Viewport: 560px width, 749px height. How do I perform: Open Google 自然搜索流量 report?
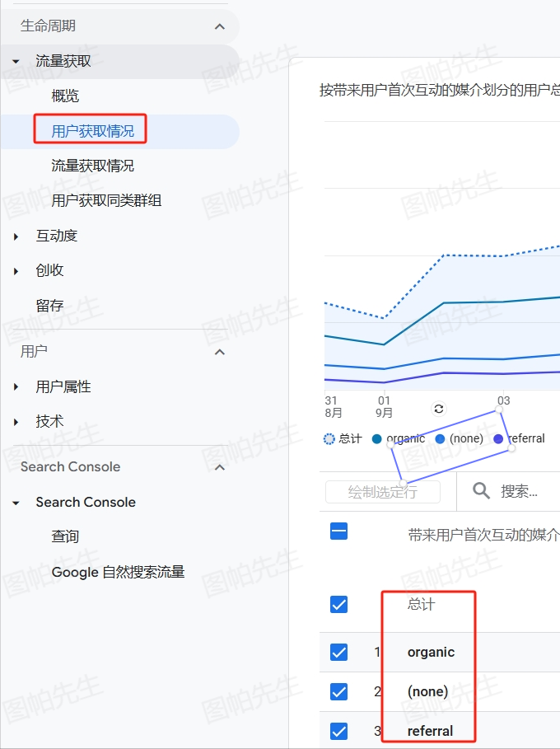tap(118, 572)
